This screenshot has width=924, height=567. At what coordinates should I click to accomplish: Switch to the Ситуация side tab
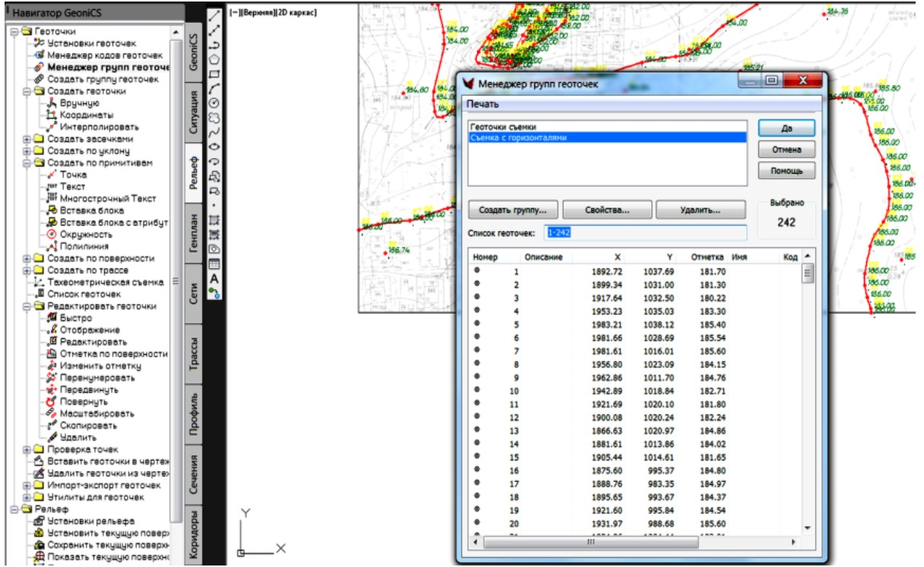point(195,112)
